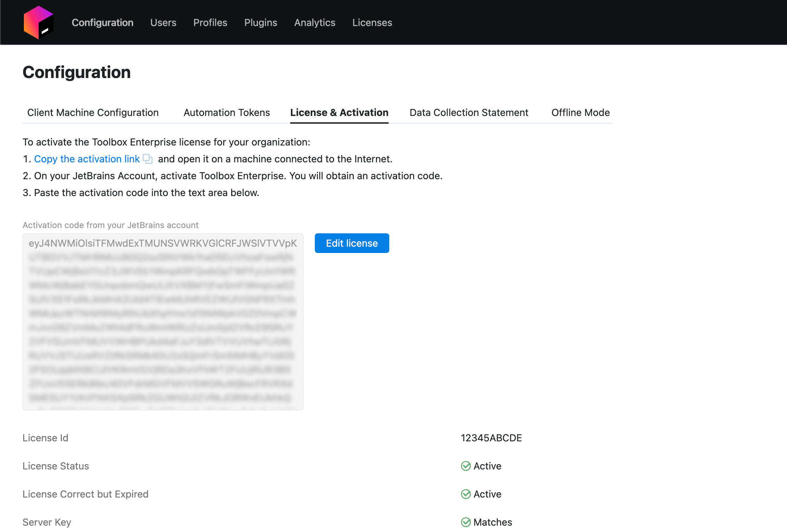Click the Edit license button
Screen dimensions: 787x532
click(x=351, y=243)
